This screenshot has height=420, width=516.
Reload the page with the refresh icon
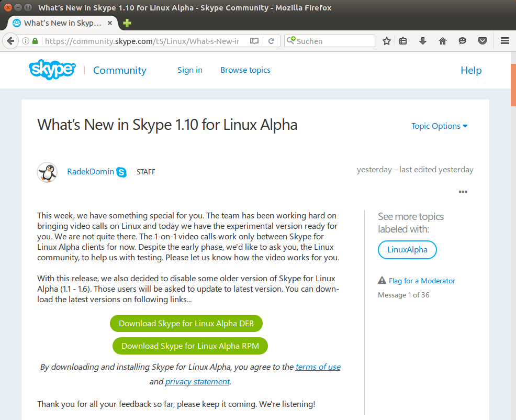272,41
